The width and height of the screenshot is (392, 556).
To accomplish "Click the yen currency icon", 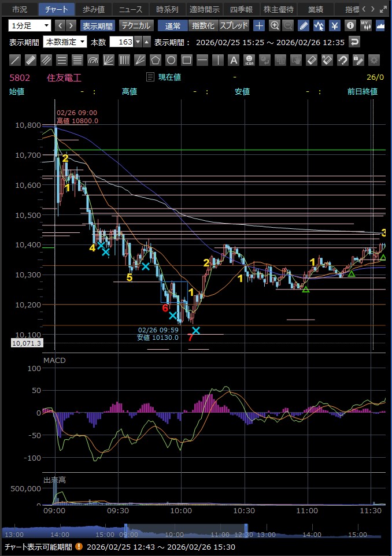I will [x=335, y=25].
